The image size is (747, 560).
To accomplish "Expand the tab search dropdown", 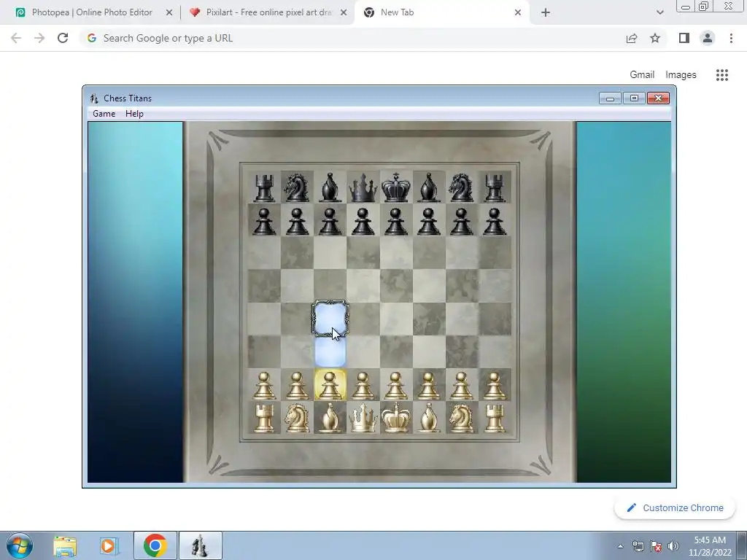I will click(x=659, y=13).
